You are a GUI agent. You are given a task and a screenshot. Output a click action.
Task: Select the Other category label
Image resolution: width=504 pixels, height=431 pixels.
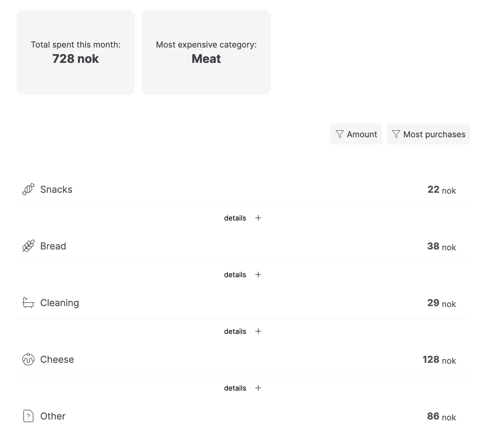[x=53, y=416]
